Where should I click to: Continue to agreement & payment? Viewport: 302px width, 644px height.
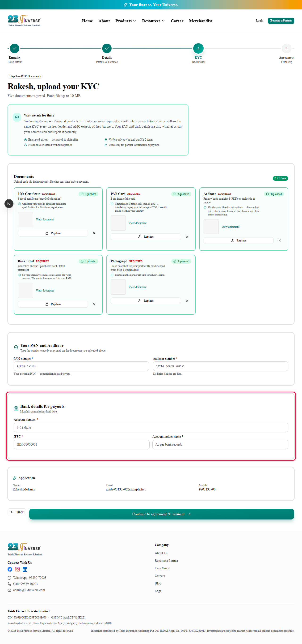tap(161, 514)
